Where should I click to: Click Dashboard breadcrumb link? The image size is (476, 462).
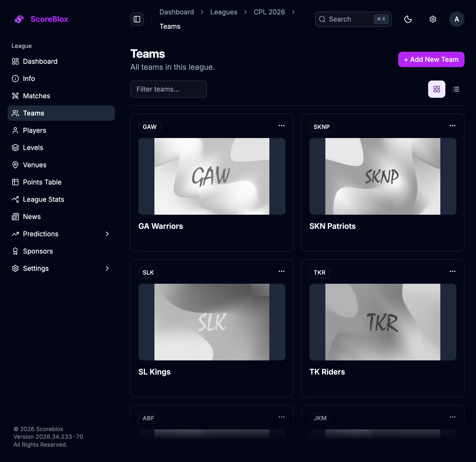tap(176, 12)
